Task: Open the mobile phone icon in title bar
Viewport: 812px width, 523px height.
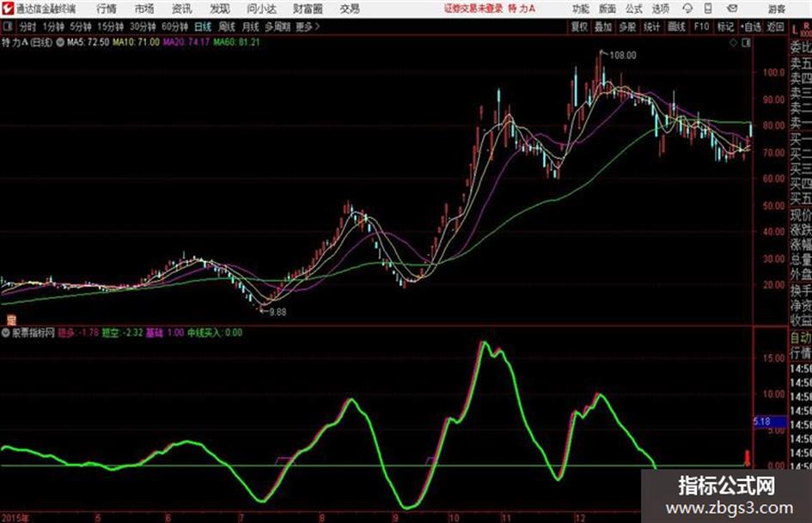Action: tap(708, 9)
